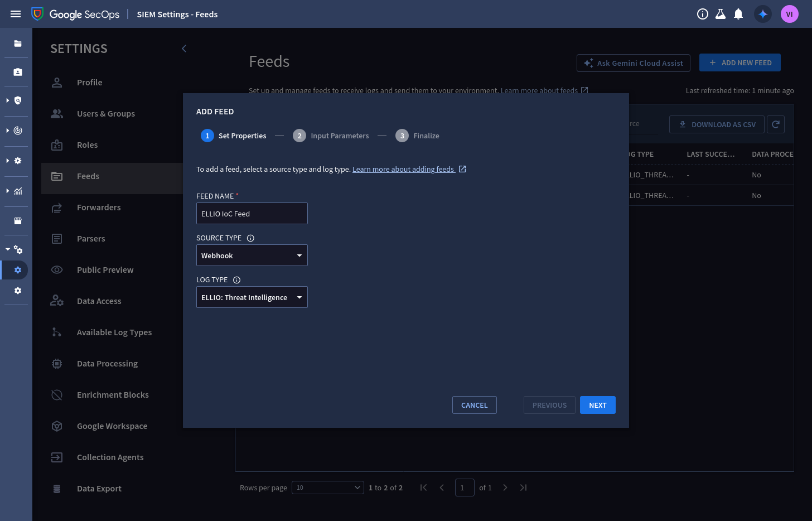This screenshot has width=812, height=521.
Task: Click the PREVIOUS button
Action: point(549,405)
